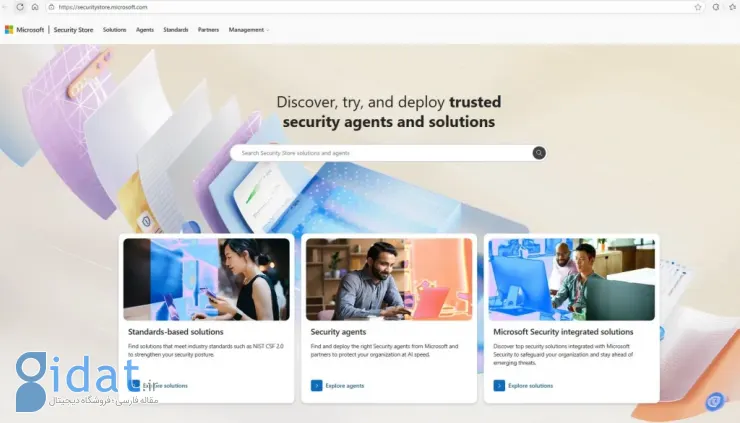
Task: Click the browser refresh icon
Action: click(x=19, y=7)
